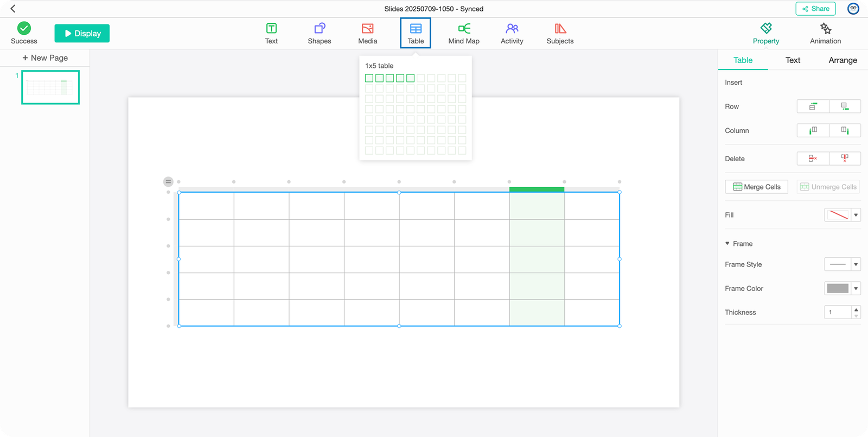Delete the selected table column

pyautogui.click(x=845, y=159)
